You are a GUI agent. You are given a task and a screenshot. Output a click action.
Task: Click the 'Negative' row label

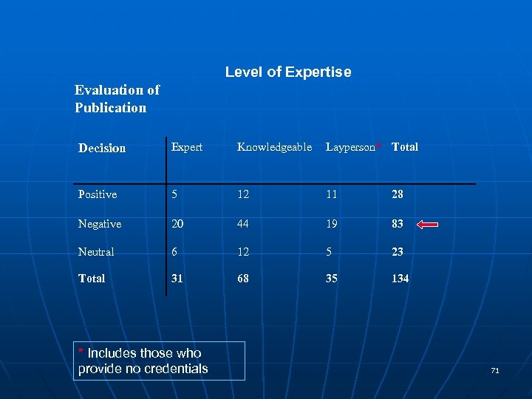(100, 224)
